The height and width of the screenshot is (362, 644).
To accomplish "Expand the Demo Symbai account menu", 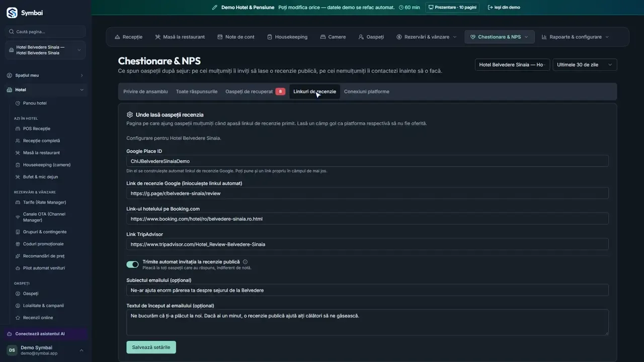I will click(x=46, y=350).
